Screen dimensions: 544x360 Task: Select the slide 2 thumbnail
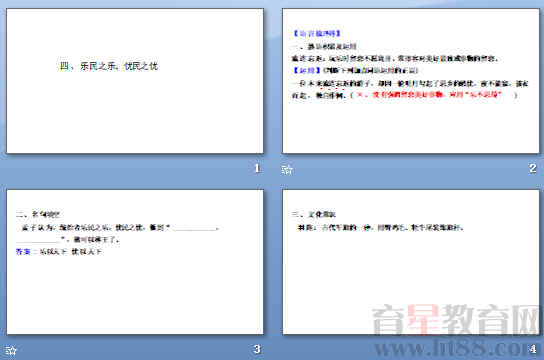coord(411,81)
